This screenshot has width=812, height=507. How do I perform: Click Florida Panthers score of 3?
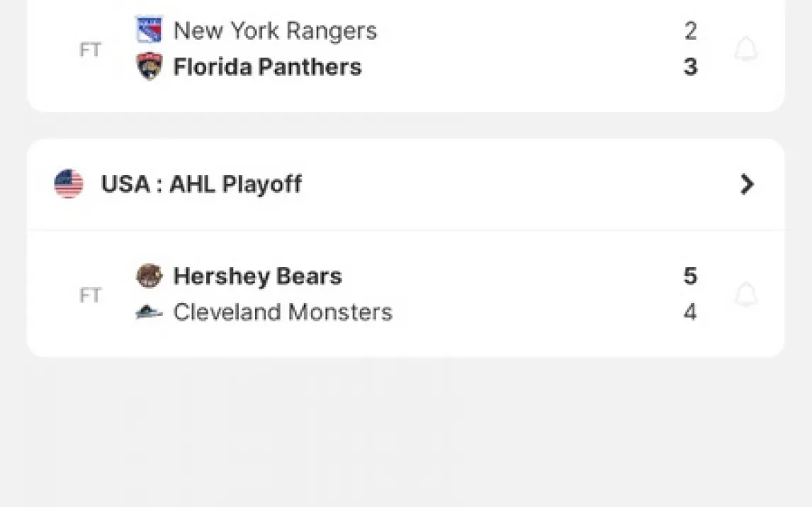(690, 67)
